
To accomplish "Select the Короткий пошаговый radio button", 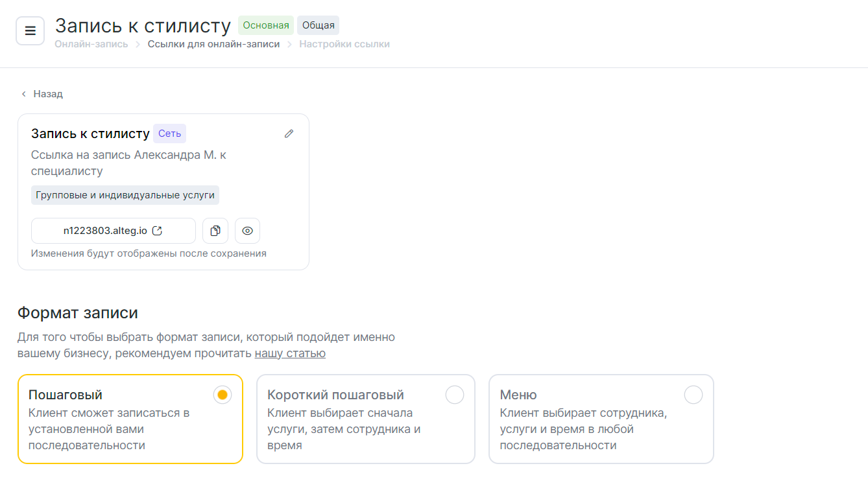I will tap(455, 395).
